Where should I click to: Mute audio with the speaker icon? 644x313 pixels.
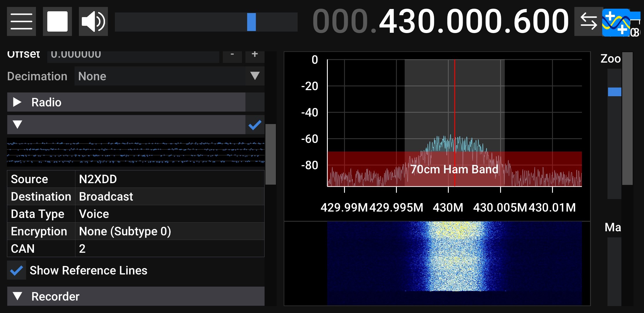pyautogui.click(x=93, y=21)
